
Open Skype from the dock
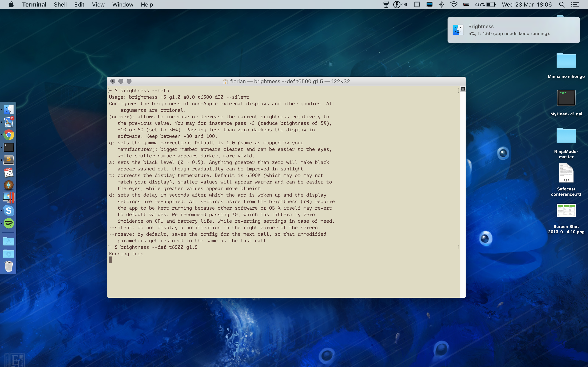(x=9, y=210)
